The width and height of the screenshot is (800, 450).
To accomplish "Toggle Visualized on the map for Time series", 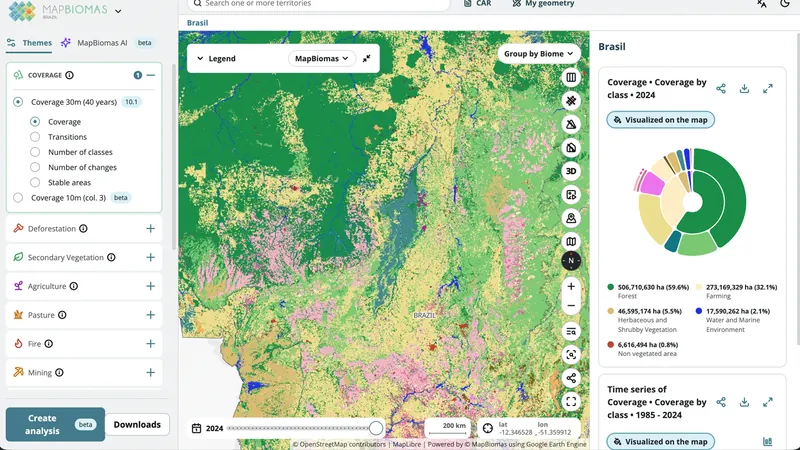I will tap(661, 441).
